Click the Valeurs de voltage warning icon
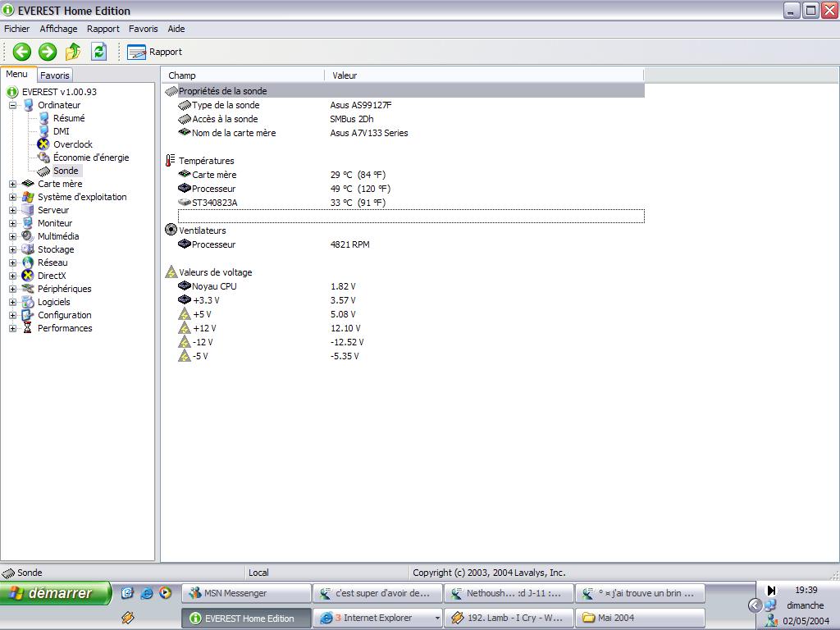Viewport: 840px width, 630px height. click(x=171, y=272)
